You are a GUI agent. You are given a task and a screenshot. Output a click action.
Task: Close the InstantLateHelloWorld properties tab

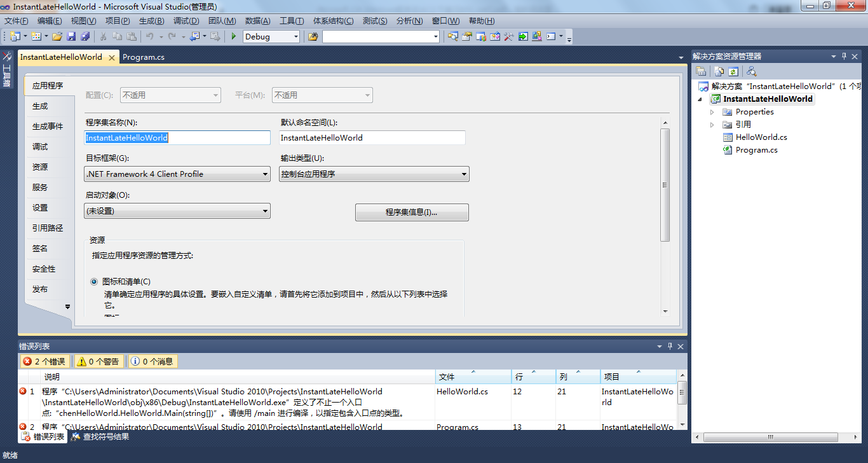coord(112,57)
